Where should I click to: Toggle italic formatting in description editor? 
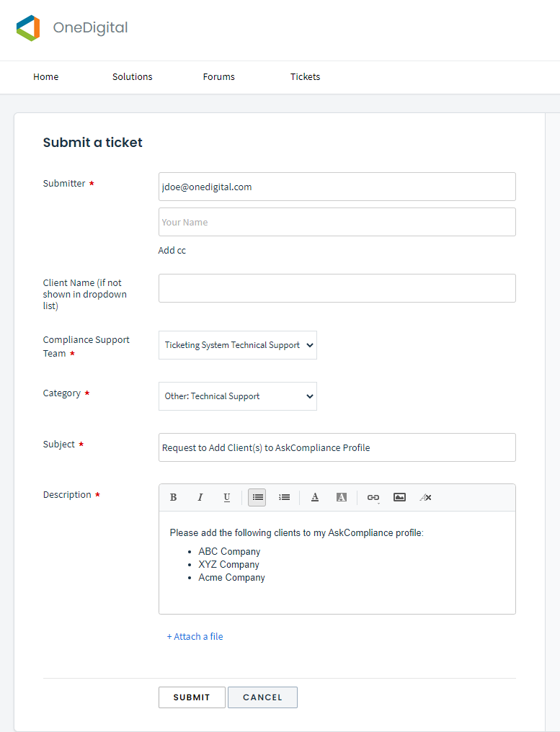tap(200, 497)
